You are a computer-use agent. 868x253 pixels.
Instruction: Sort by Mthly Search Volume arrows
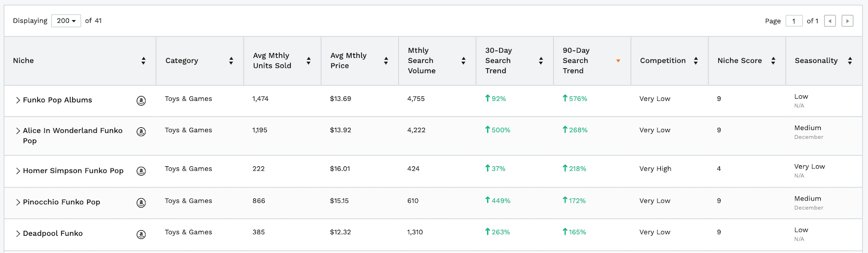tap(463, 61)
